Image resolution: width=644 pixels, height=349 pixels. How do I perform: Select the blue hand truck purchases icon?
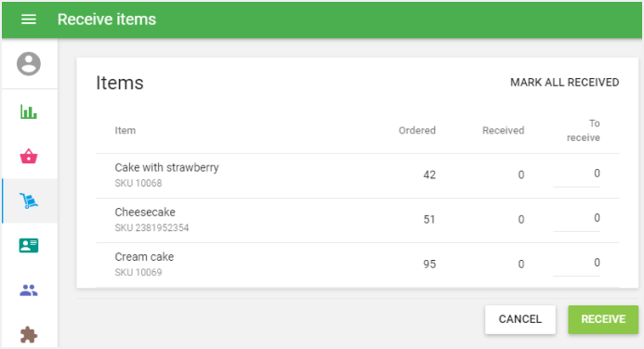29,200
